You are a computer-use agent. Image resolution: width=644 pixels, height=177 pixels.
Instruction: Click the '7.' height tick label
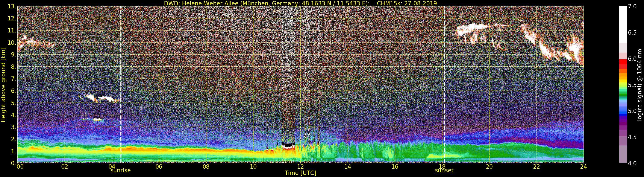14,79
